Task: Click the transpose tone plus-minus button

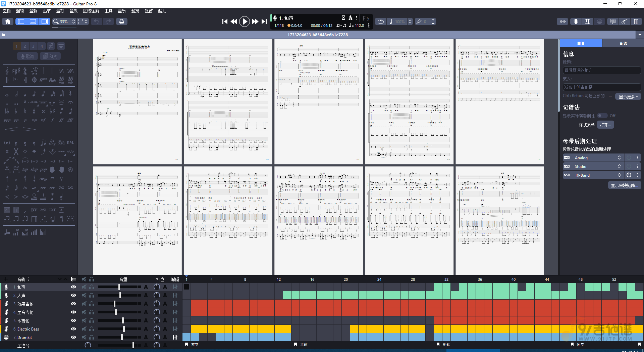Action: point(433,21)
